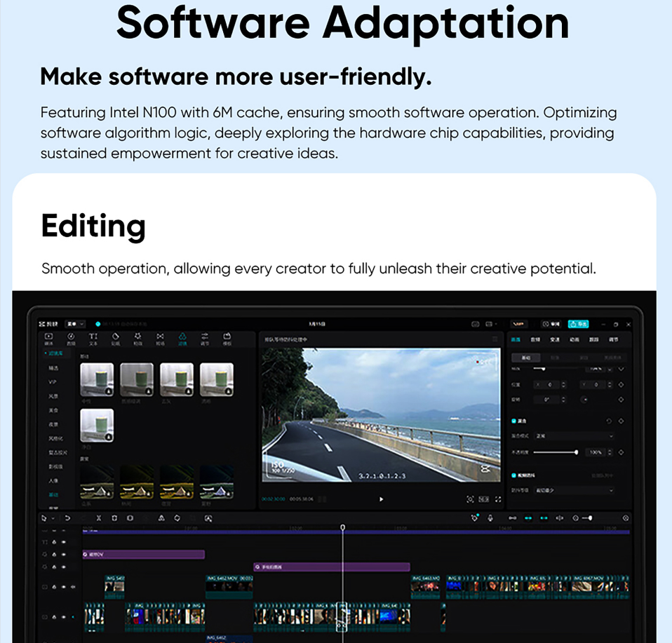Click the keyboard shortcuts icon in title bar

click(476, 324)
